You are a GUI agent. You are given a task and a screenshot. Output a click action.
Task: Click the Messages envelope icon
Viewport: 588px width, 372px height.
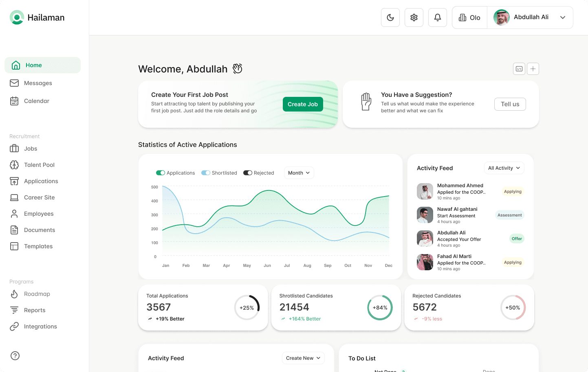[x=14, y=83]
